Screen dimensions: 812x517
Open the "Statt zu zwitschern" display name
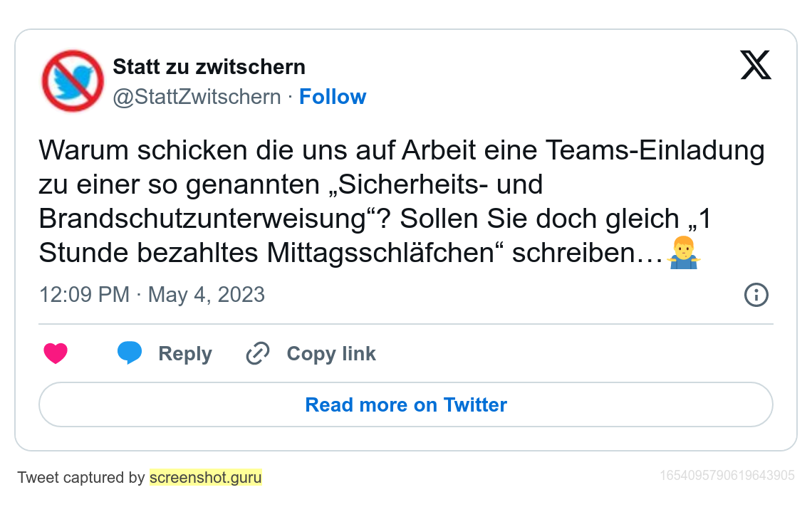click(209, 67)
